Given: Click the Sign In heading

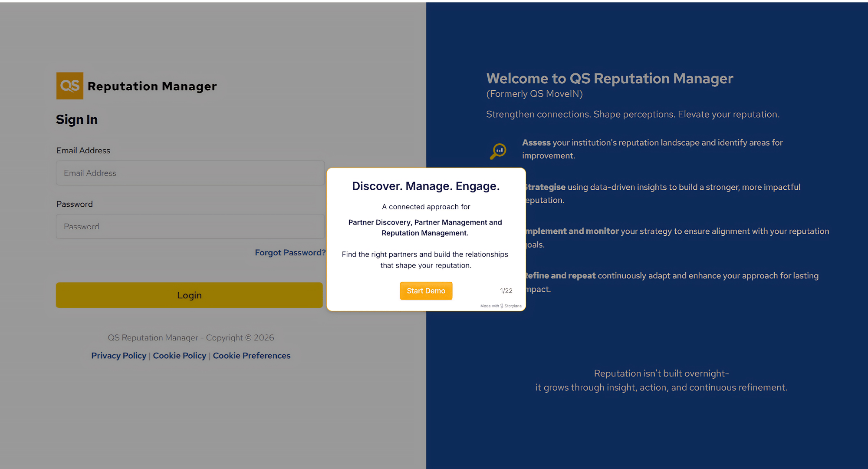Looking at the screenshot, I should click(77, 119).
